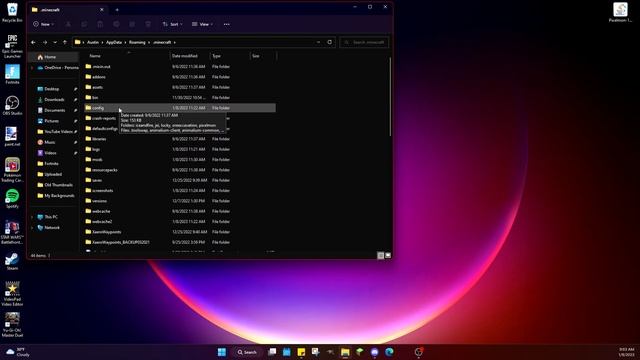The width and height of the screenshot is (640, 360).
Task: Click the Austin breadcrumb segment
Action: (x=93, y=42)
